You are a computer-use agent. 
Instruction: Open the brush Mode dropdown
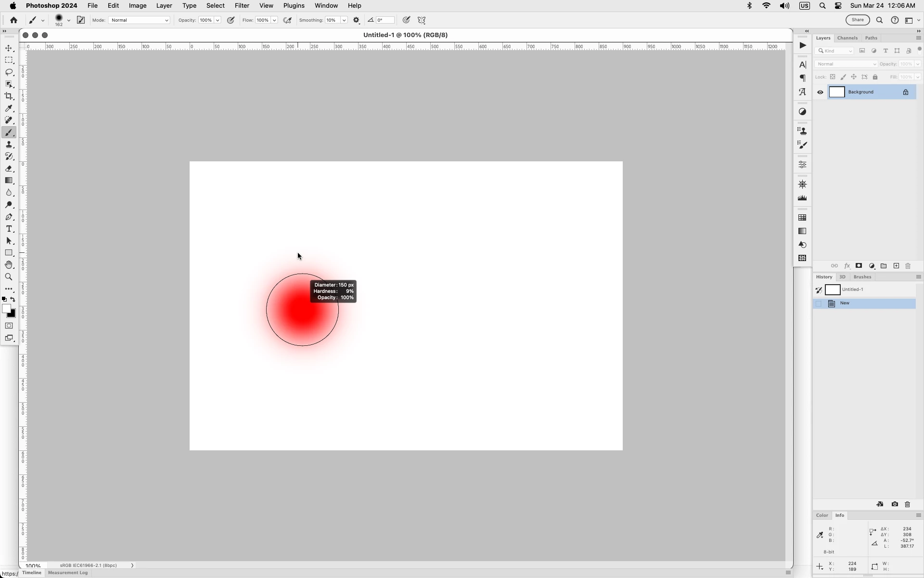140,20
